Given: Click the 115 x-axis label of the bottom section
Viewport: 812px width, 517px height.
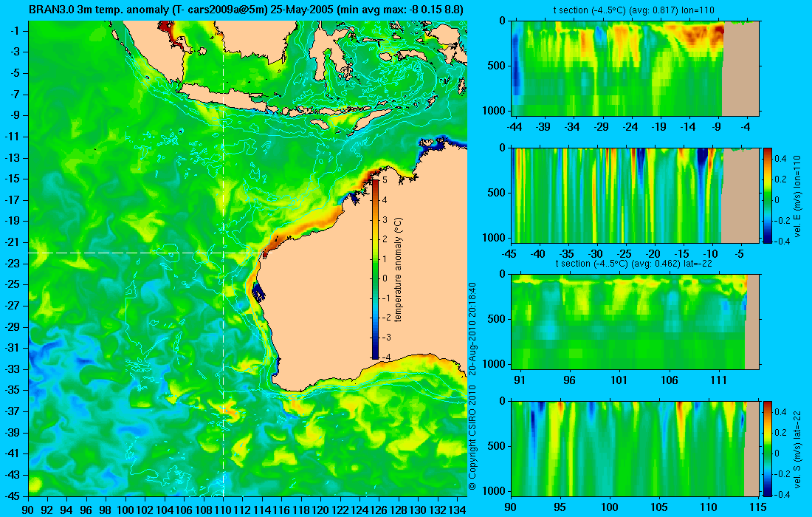Looking at the screenshot, I should point(758,507).
